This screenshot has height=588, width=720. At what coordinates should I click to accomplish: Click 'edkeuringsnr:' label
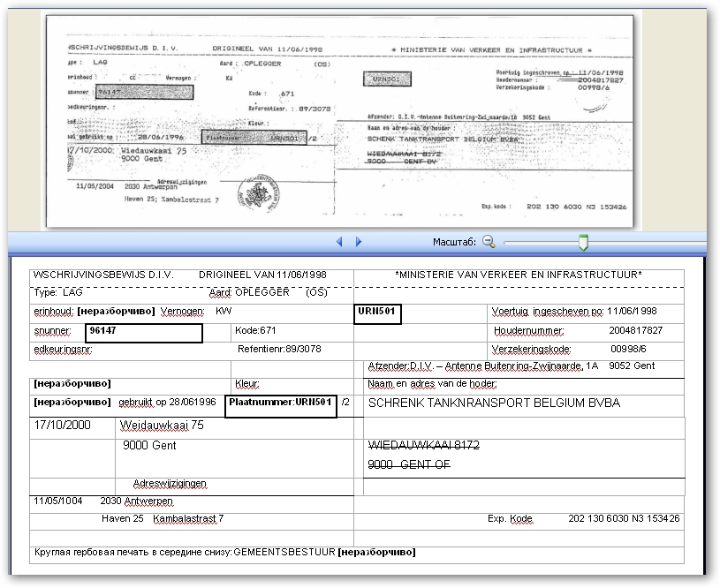pyautogui.click(x=63, y=350)
